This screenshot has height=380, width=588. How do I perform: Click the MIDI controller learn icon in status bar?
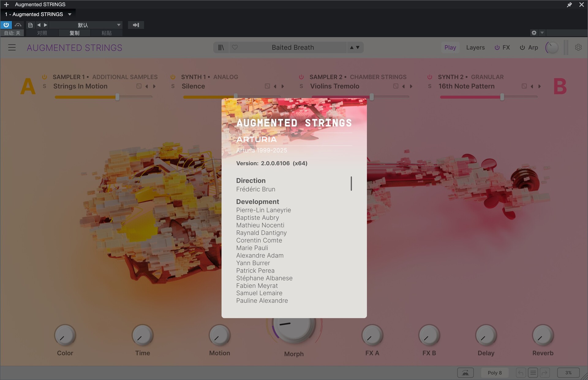466,373
